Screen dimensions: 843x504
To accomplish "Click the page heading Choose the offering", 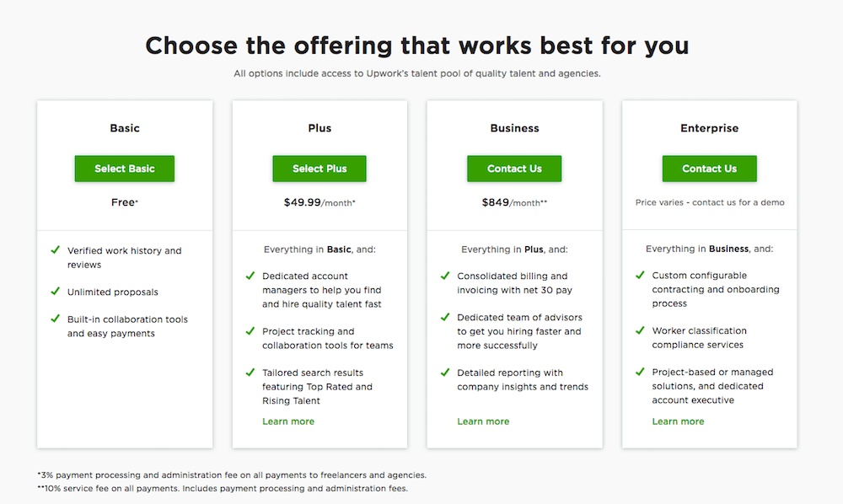I will (417, 46).
